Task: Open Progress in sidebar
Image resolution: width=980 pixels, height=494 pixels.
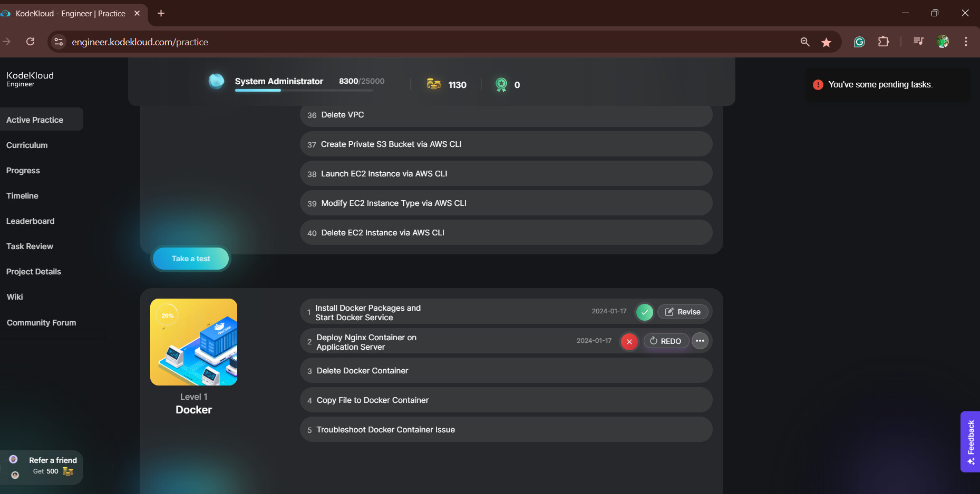Action: point(23,171)
